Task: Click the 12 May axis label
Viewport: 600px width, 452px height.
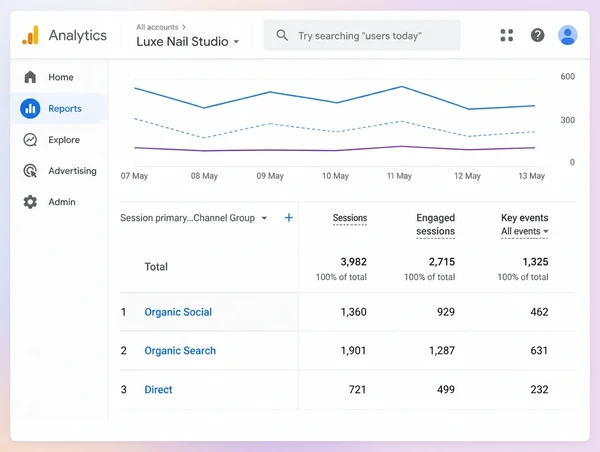Action: click(467, 176)
